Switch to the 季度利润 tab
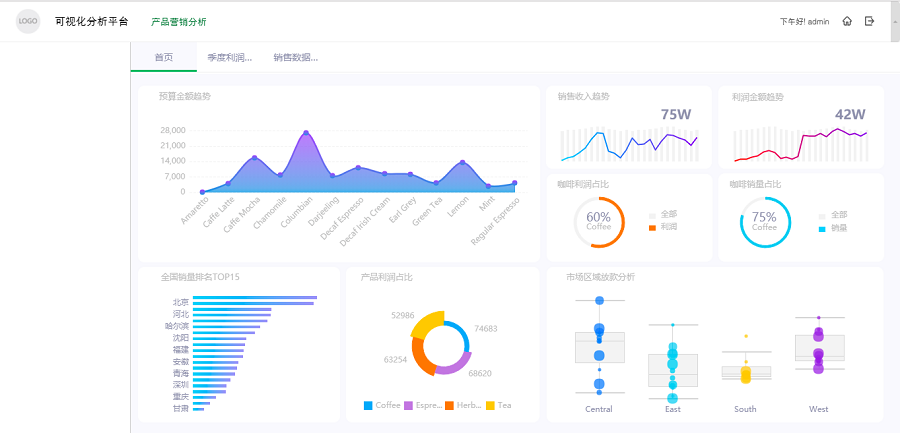 click(x=229, y=58)
